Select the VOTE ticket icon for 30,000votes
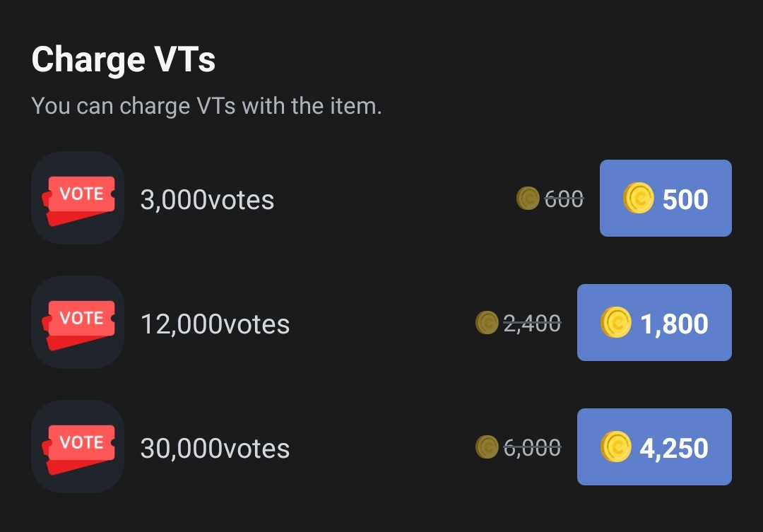Viewport: 763px width, 532px height. coord(78,447)
